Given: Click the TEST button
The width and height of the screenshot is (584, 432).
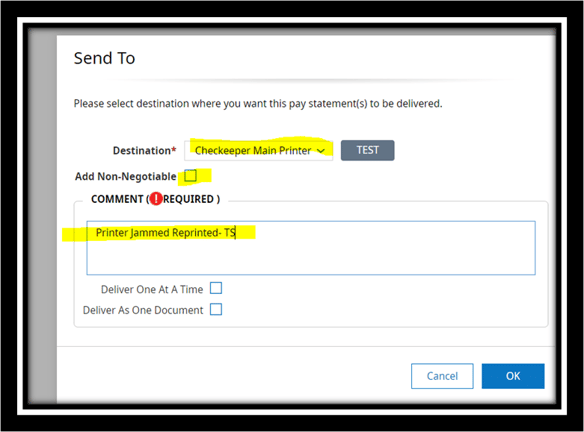Looking at the screenshot, I should [368, 150].
